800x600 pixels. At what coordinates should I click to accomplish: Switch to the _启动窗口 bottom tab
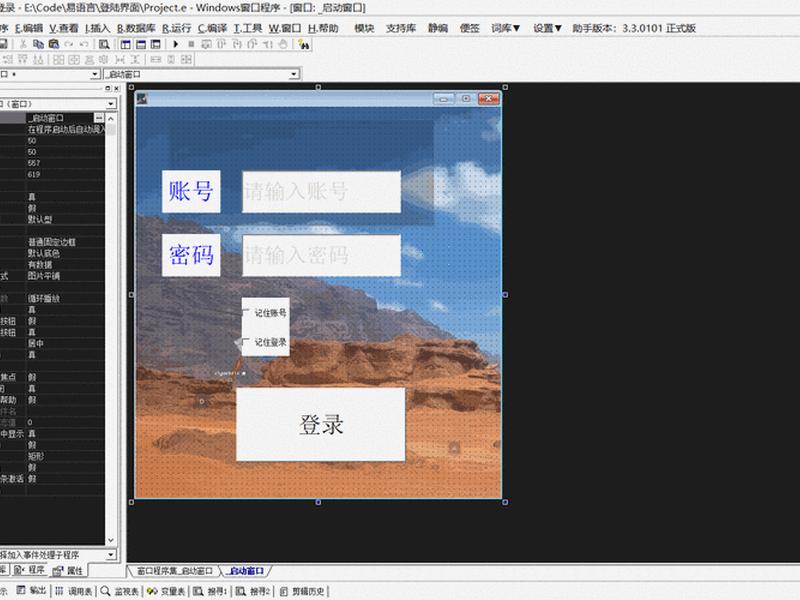(245, 571)
